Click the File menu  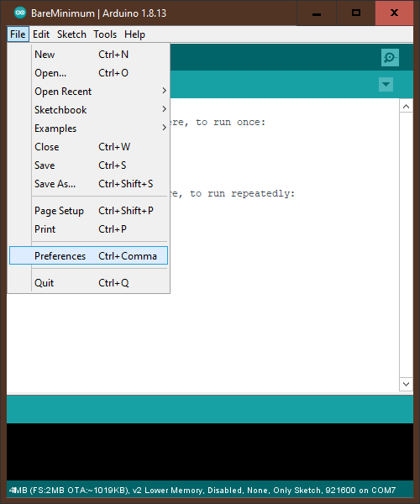pos(18,34)
